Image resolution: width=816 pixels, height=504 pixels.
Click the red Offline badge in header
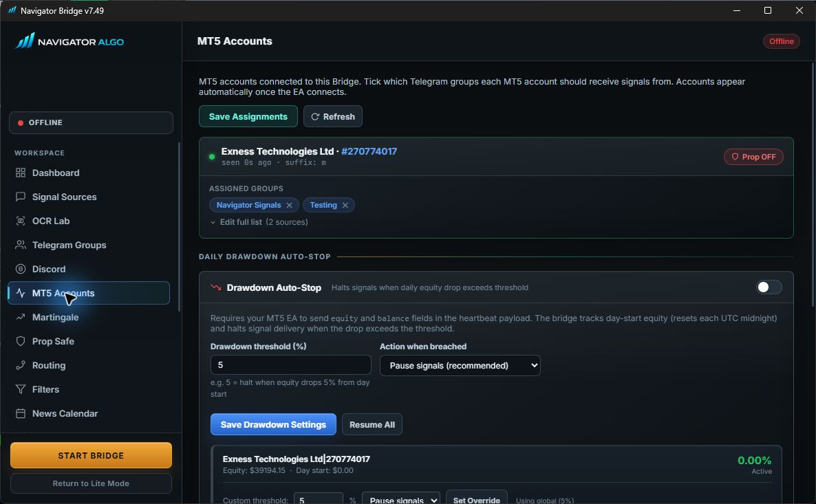click(781, 41)
